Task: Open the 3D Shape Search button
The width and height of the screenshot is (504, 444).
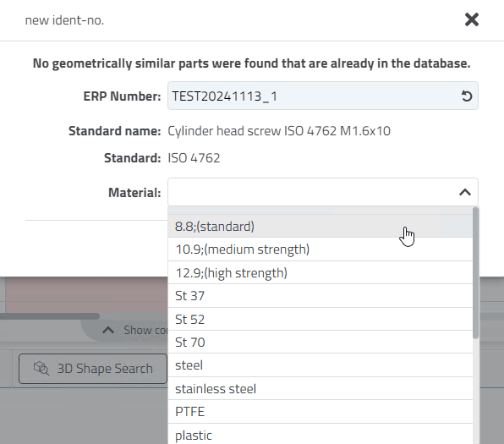Action: coord(93,369)
